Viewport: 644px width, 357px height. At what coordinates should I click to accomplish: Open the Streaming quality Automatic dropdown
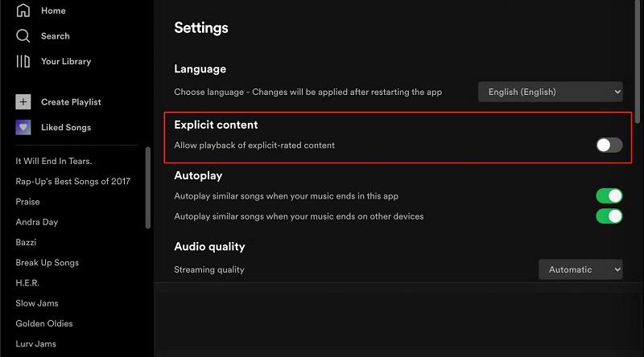click(580, 269)
